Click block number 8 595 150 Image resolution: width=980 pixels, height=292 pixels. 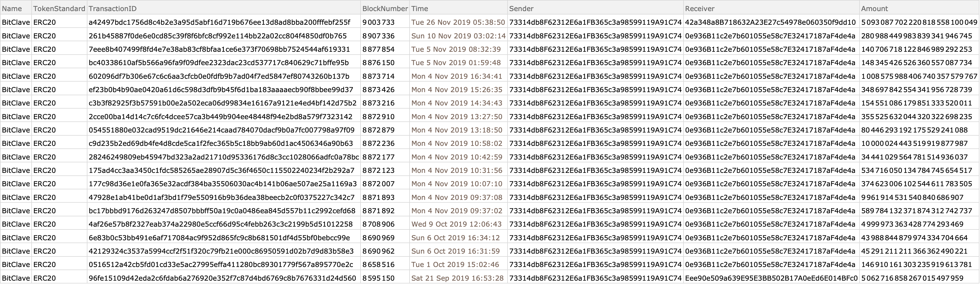[379, 278]
